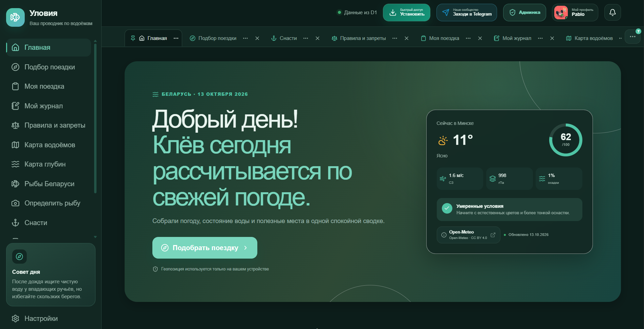Open external link icon in Open-Meteo card
Screen dimensions: 644x329
point(493,235)
